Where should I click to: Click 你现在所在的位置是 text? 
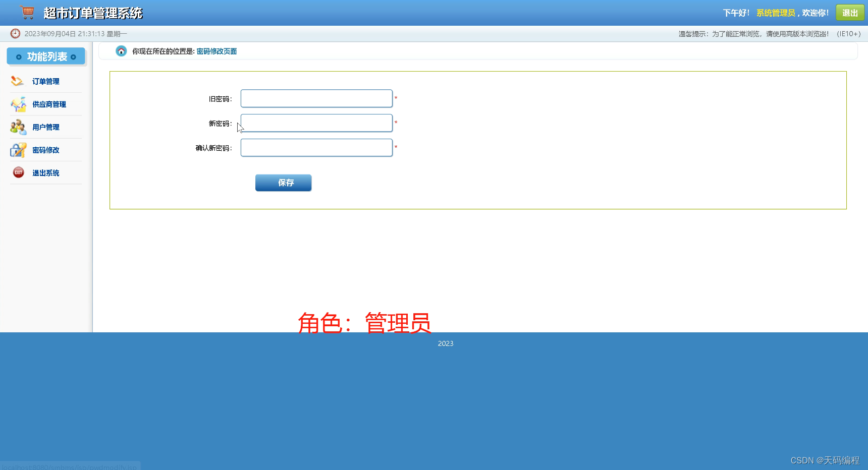point(164,51)
